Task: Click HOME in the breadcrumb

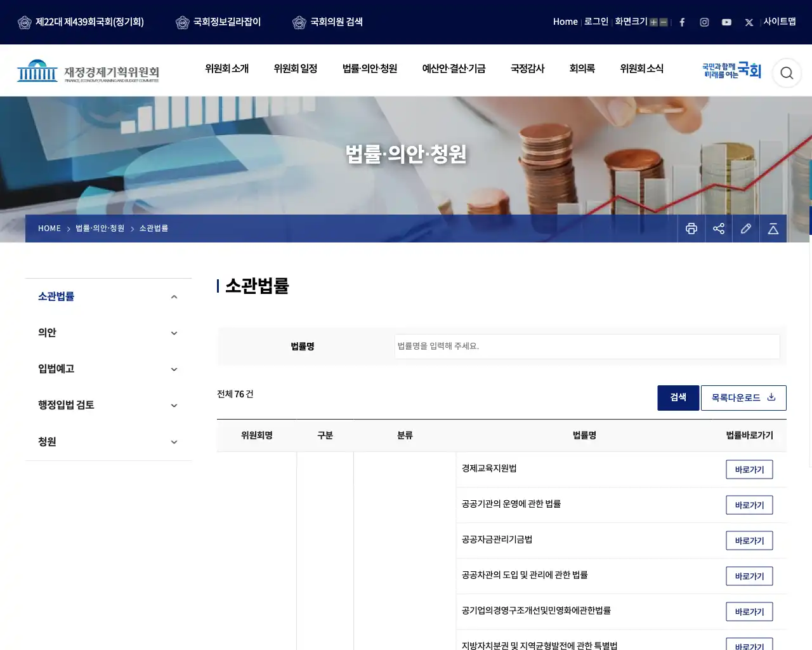Action: pos(49,229)
